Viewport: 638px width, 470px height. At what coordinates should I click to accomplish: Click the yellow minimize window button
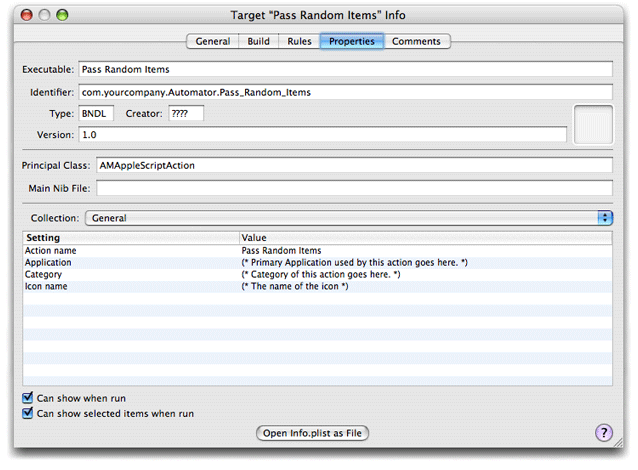click(43, 16)
